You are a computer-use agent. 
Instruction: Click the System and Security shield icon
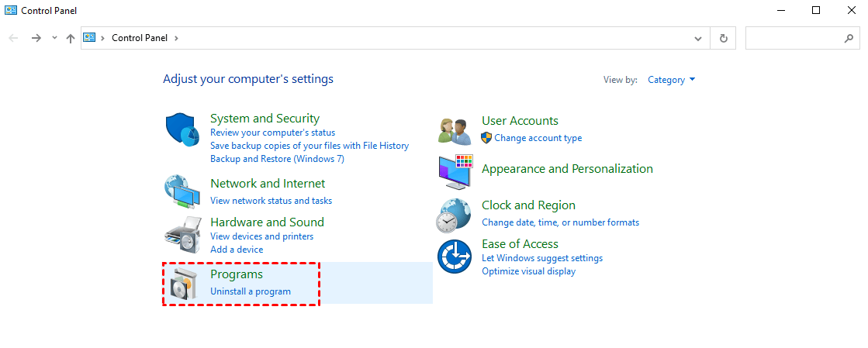[183, 129]
